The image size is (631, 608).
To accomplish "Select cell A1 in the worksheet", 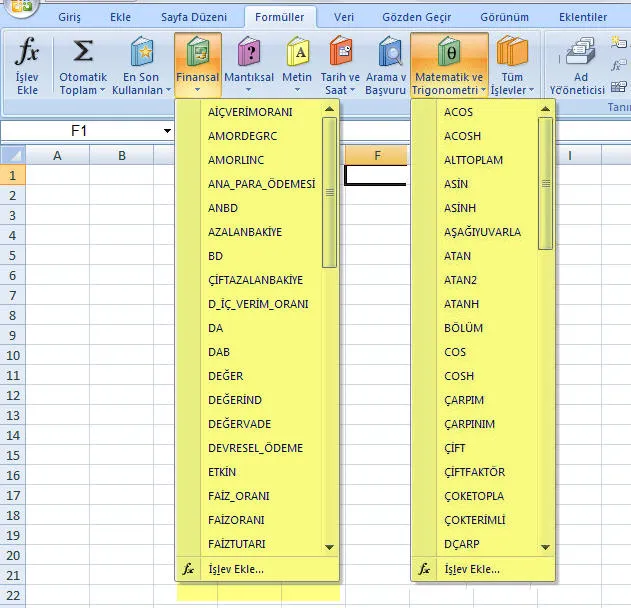I will click(57, 175).
